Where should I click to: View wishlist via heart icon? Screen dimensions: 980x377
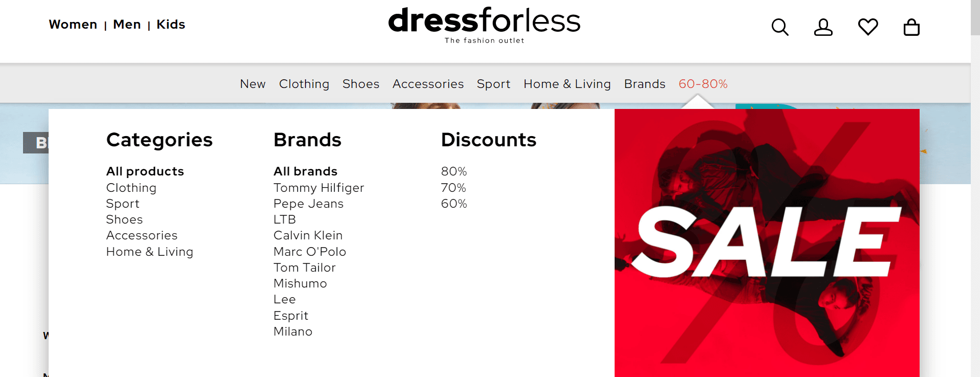(x=868, y=27)
